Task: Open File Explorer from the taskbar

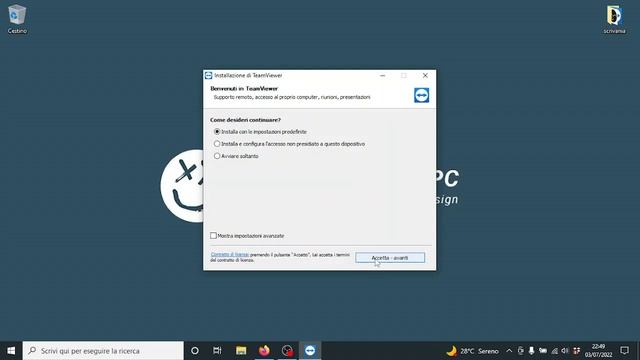Action: tap(241, 351)
